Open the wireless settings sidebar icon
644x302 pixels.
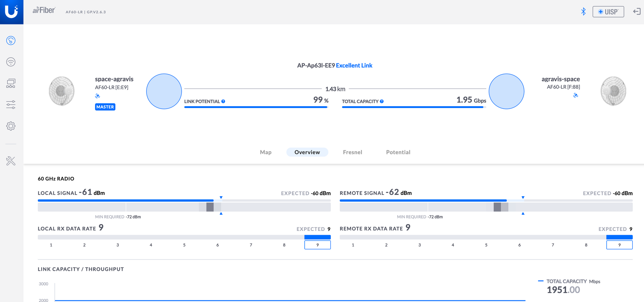point(11,62)
